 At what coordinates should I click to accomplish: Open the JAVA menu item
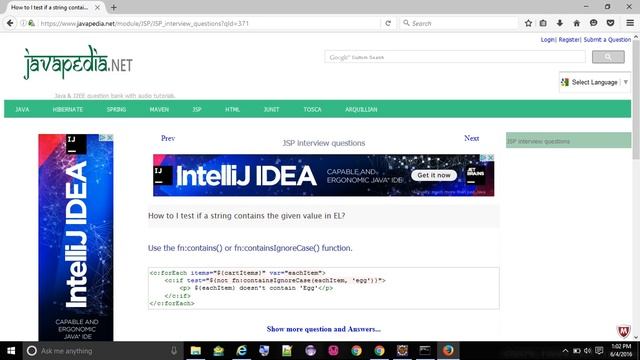tap(22, 109)
